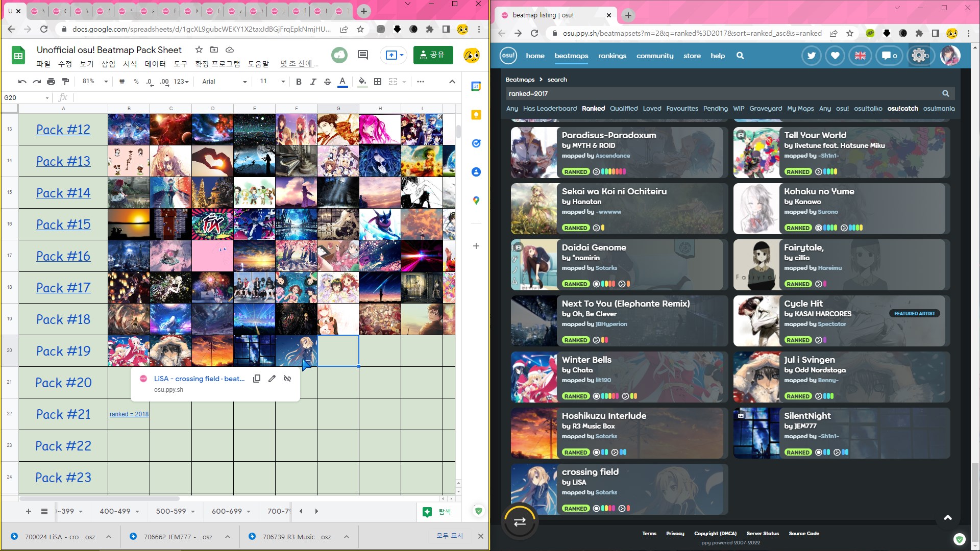
Task: Open the Winter Bells beatmap thumbnail
Action: pos(534,377)
